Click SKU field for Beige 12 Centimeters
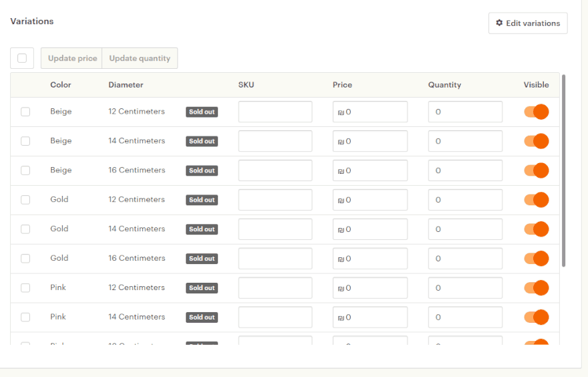The width and height of the screenshot is (588, 377). (275, 112)
